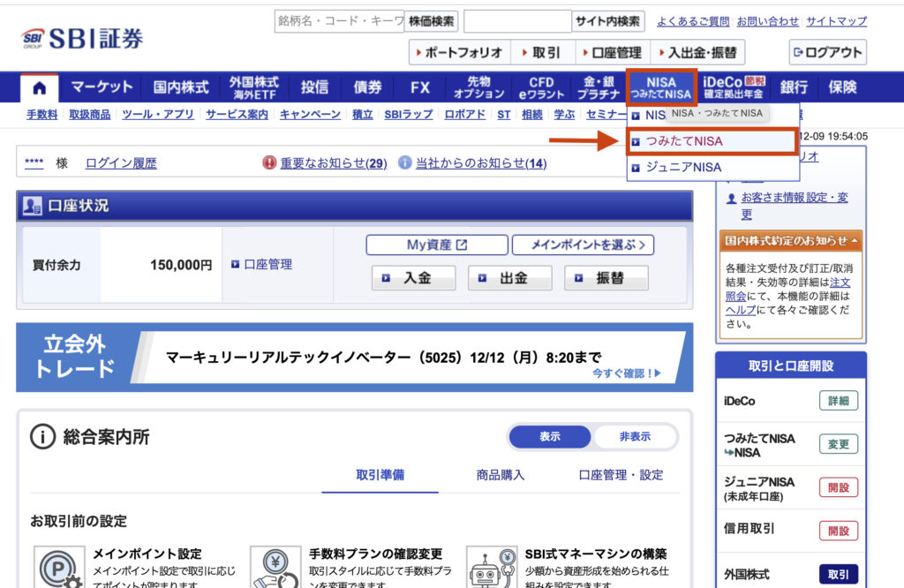Click the SBI証券 logo
The image size is (904, 588).
click(x=82, y=39)
